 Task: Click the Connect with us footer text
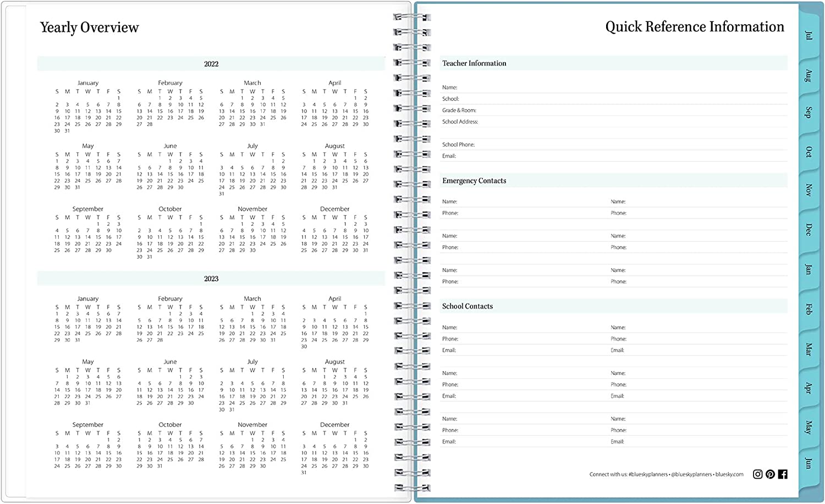[x=666, y=474]
